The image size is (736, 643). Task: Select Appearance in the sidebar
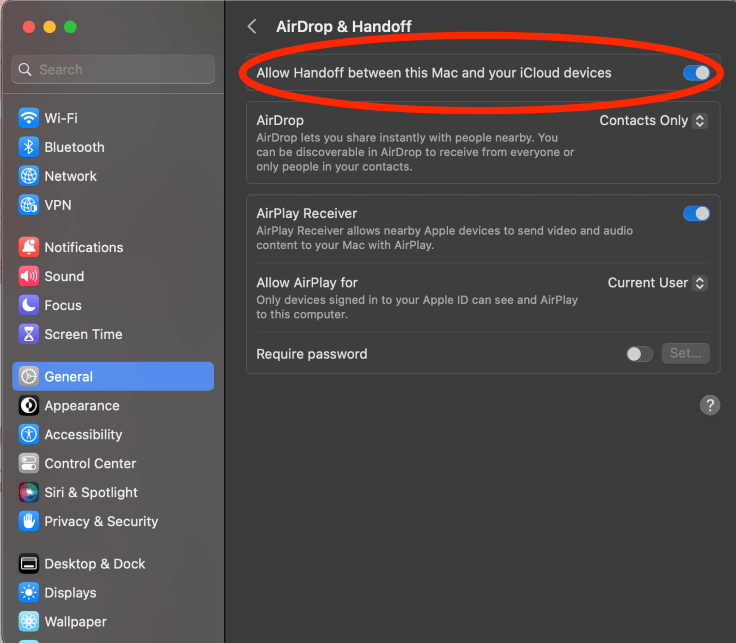pos(82,406)
